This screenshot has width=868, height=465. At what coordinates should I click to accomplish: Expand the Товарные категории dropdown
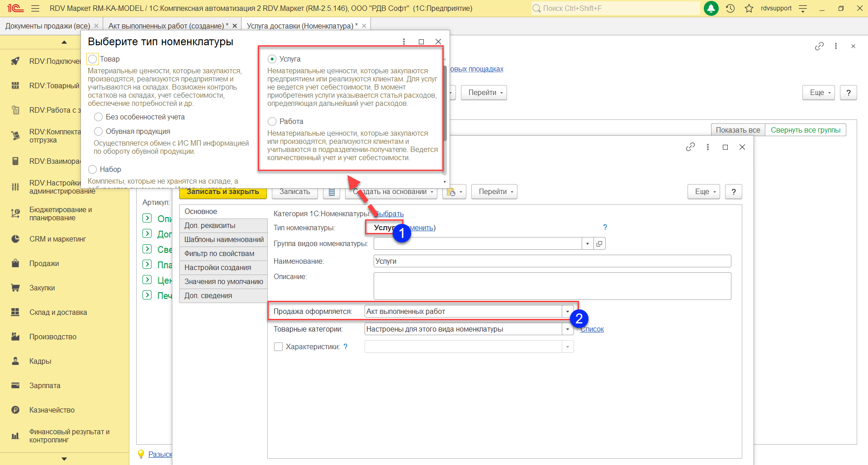[567, 329]
